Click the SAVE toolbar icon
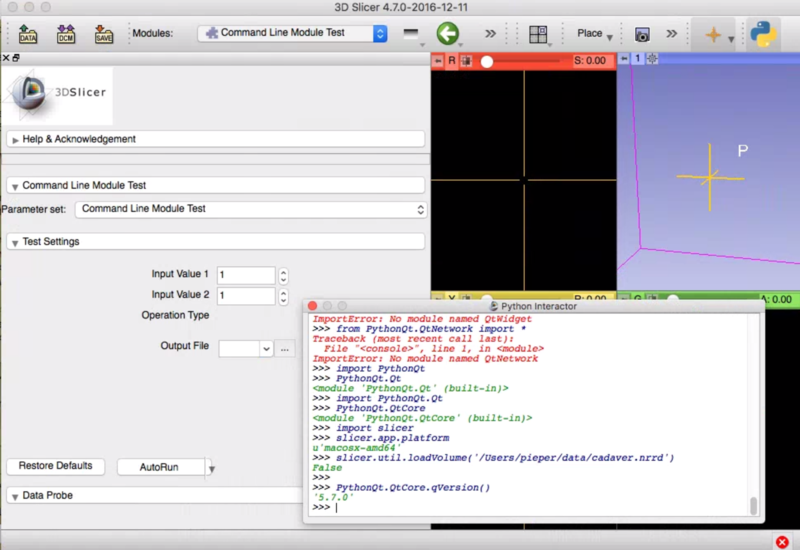Screen dimensions: 800x550 point(103,34)
